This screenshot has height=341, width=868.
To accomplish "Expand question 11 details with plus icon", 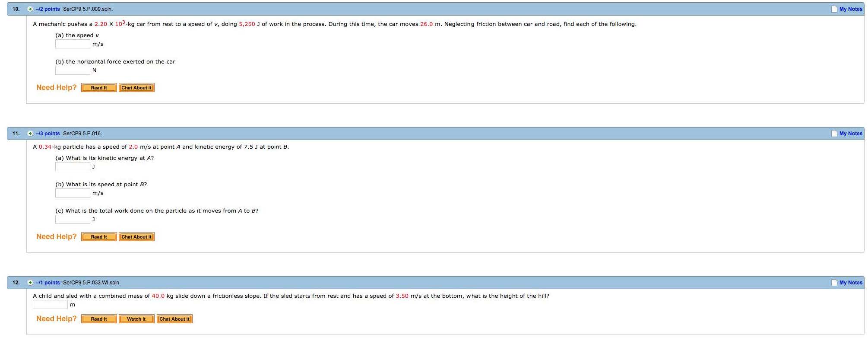I will (x=30, y=134).
